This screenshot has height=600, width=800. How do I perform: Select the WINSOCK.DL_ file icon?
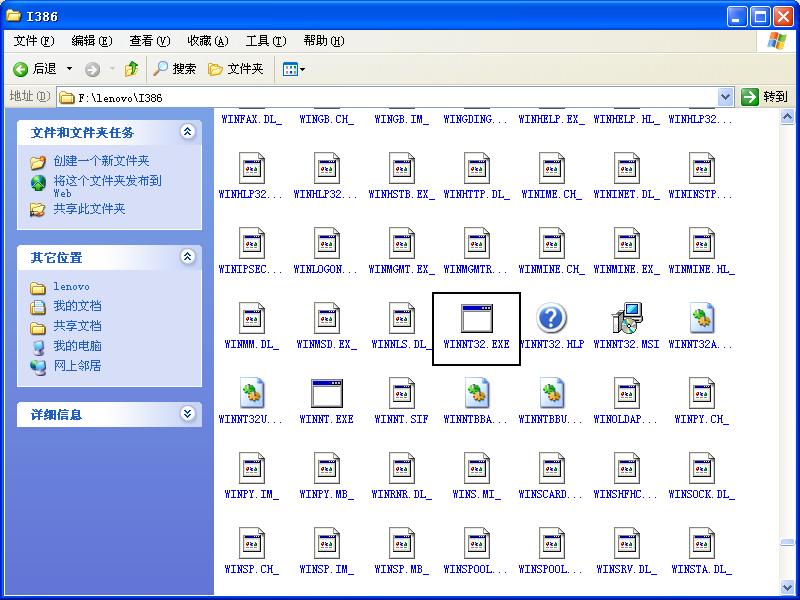click(702, 468)
